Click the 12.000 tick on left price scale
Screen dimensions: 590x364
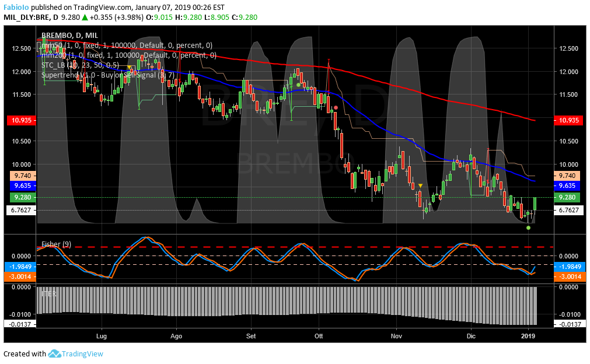point(22,71)
